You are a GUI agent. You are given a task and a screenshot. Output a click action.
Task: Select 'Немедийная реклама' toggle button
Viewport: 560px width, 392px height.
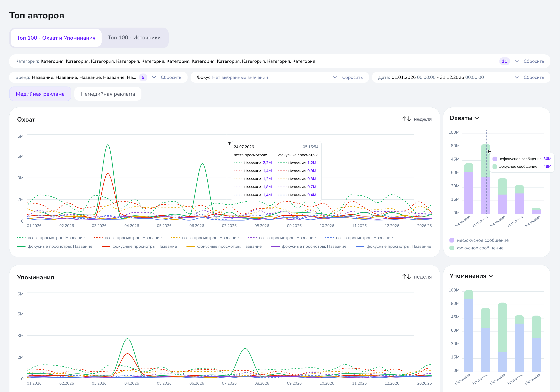tap(108, 94)
